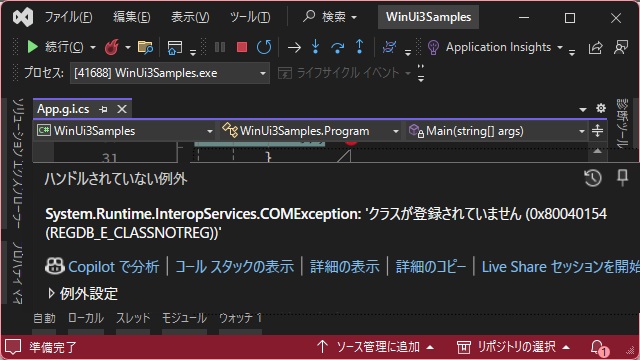The height and width of the screenshot is (360, 640).
Task: Switch to the スレッド tab
Action: [x=133, y=318]
